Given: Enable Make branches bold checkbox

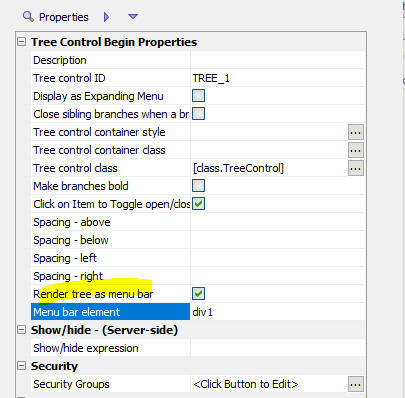Looking at the screenshot, I should 198,186.
